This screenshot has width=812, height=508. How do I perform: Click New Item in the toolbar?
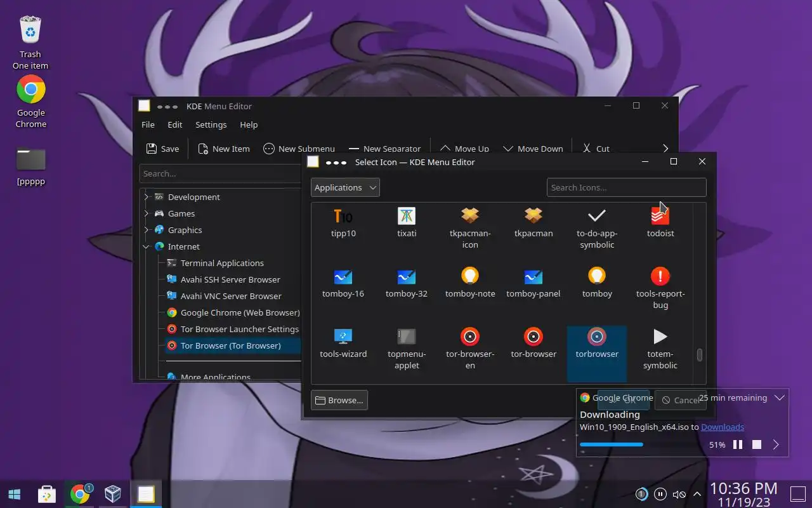tap(224, 149)
